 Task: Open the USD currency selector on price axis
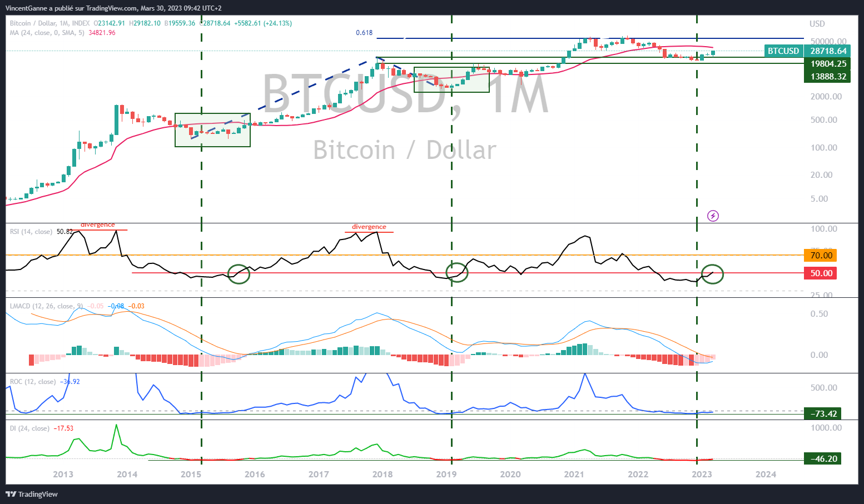point(817,24)
